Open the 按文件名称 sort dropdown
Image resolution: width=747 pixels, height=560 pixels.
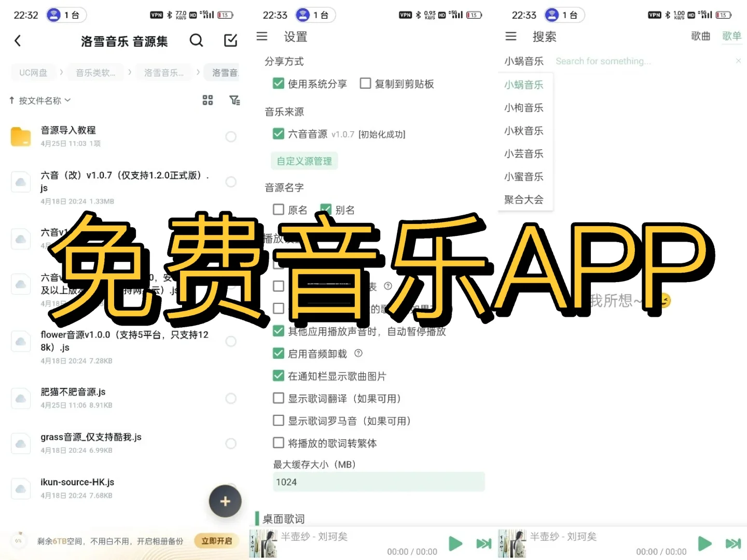point(40,101)
